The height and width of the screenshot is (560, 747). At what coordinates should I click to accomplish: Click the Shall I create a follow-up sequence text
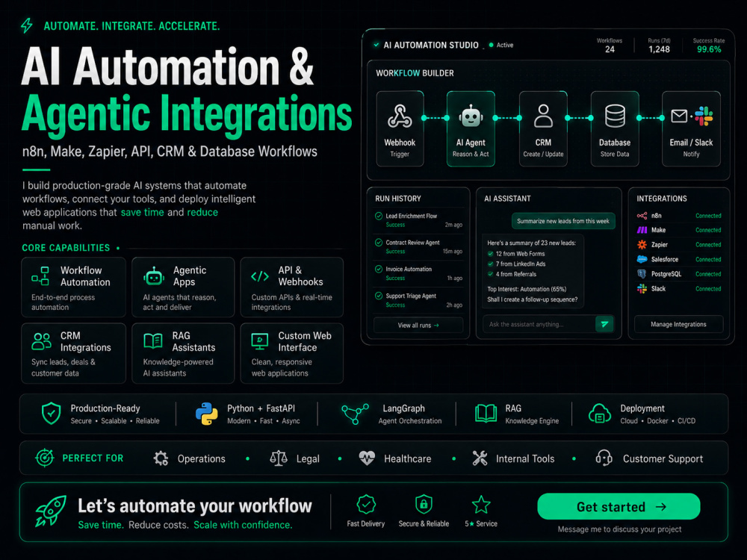point(532,299)
